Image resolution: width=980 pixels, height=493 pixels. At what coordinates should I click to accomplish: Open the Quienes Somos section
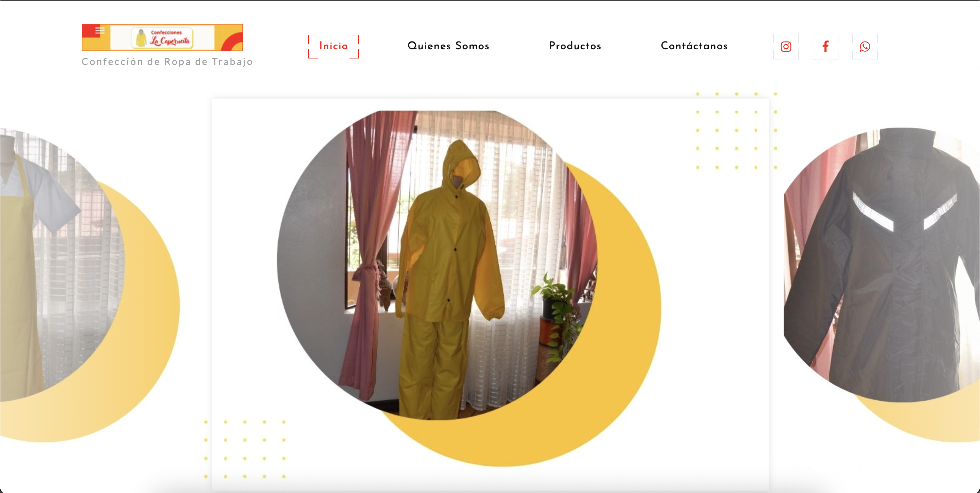[448, 46]
